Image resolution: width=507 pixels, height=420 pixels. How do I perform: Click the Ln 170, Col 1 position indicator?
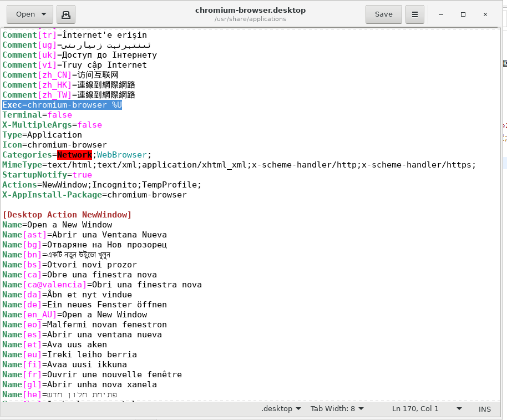[x=415, y=409]
